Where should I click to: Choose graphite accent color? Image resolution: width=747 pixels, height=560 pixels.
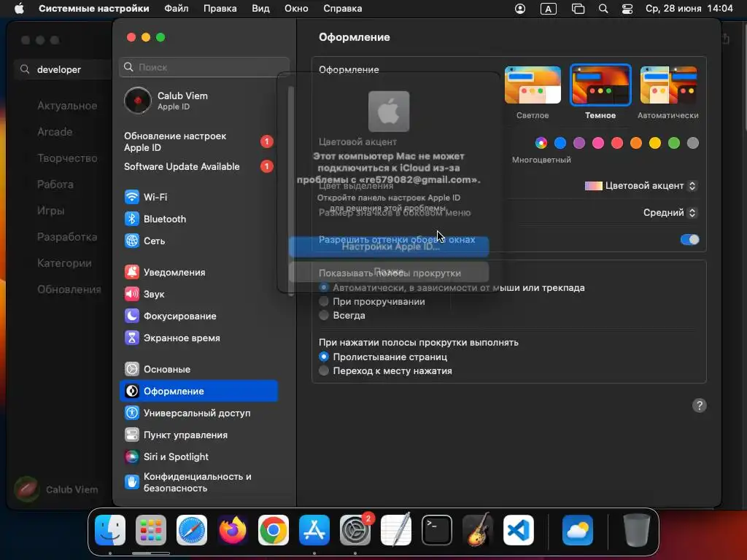693,143
